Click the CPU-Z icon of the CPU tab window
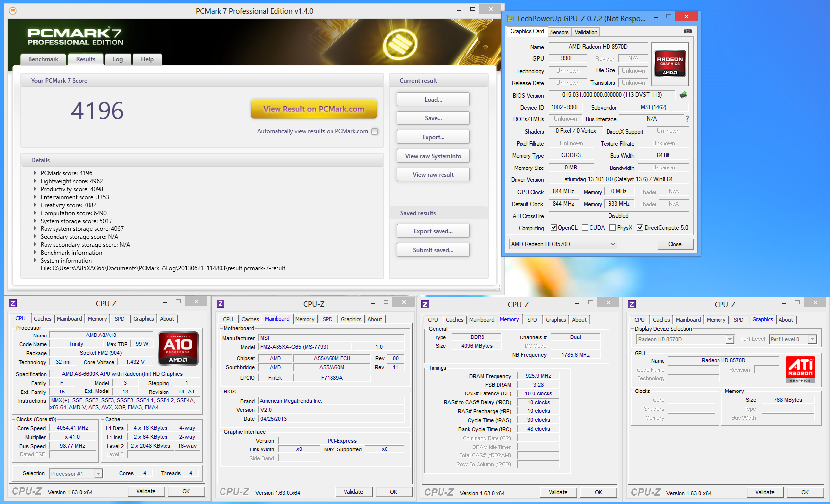Viewport: 830px width, 504px height. coord(13,303)
